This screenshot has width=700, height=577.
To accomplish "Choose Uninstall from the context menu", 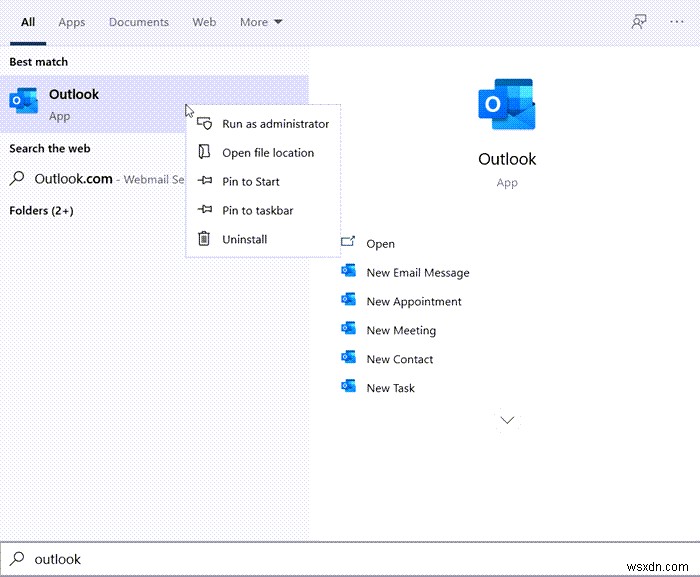I will coord(263,239).
